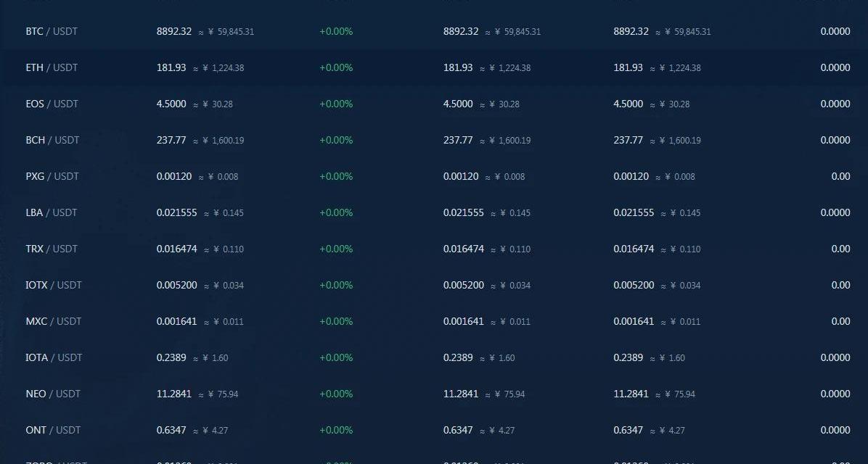Viewport: 868px width, 464px height.
Task: Select the IOTA / USDT pair
Action: tap(54, 358)
